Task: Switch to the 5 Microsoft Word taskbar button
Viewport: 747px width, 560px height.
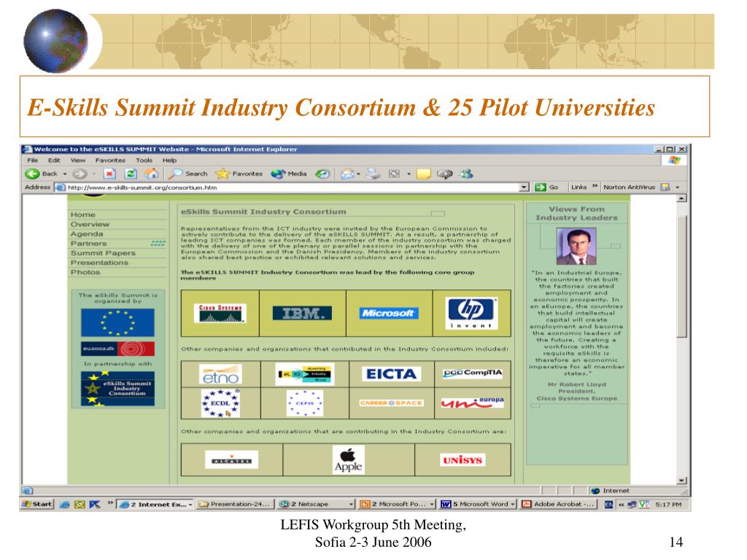Action: click(x=478, y=504)
